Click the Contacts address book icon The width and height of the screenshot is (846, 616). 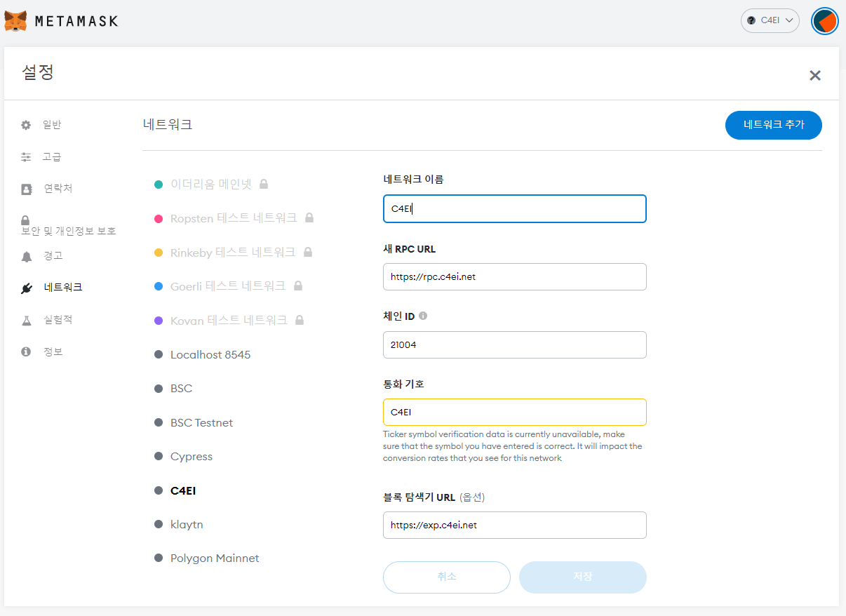tap(26, 189)
